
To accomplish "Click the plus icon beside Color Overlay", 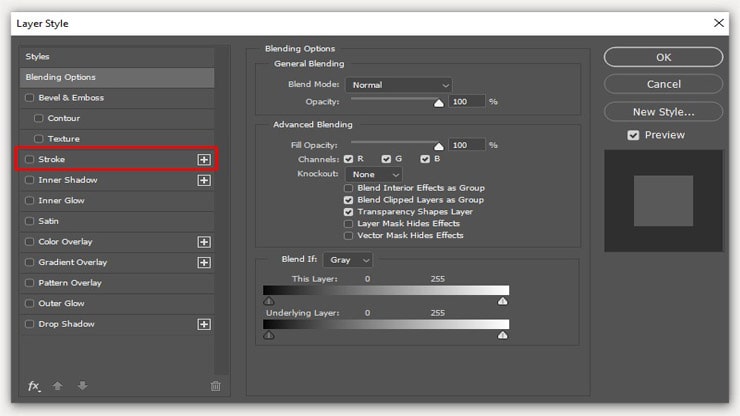I will [x=204, y=242].
